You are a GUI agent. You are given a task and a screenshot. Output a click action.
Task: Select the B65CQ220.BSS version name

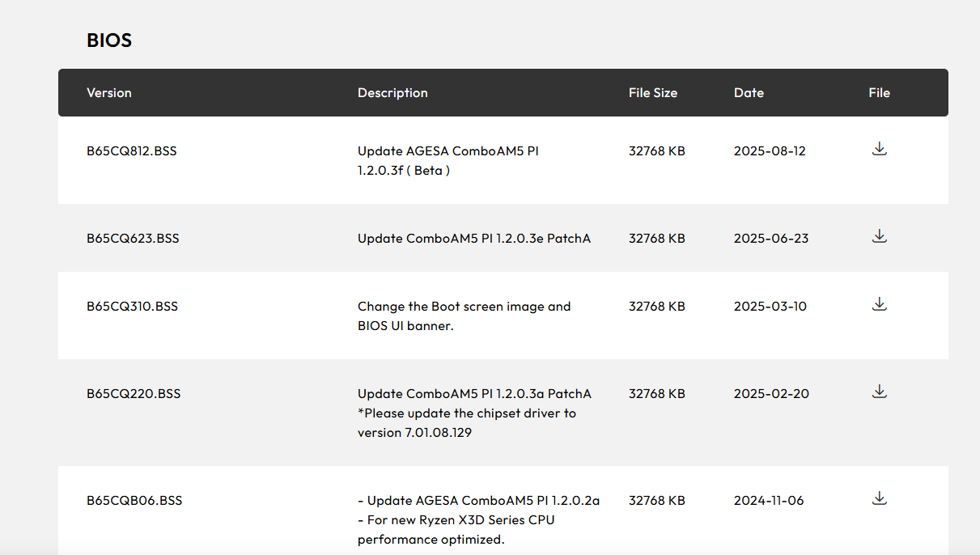point(134,394)
